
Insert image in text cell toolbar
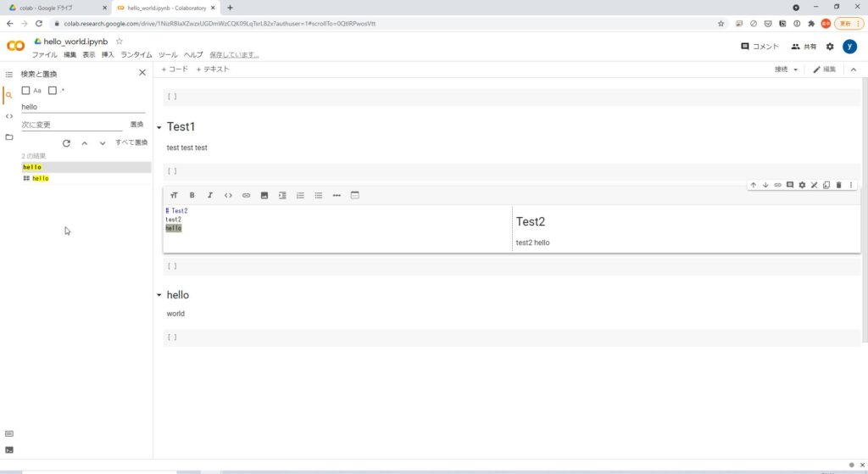click(264, 196)
